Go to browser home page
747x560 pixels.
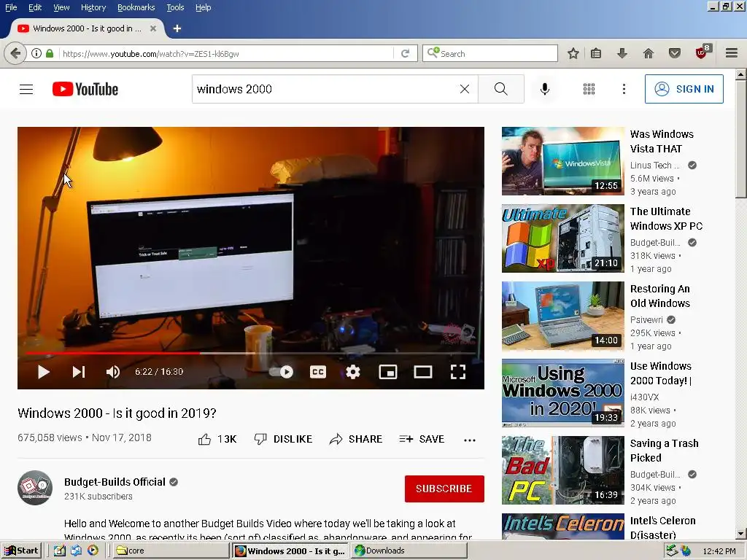point(649,53)
